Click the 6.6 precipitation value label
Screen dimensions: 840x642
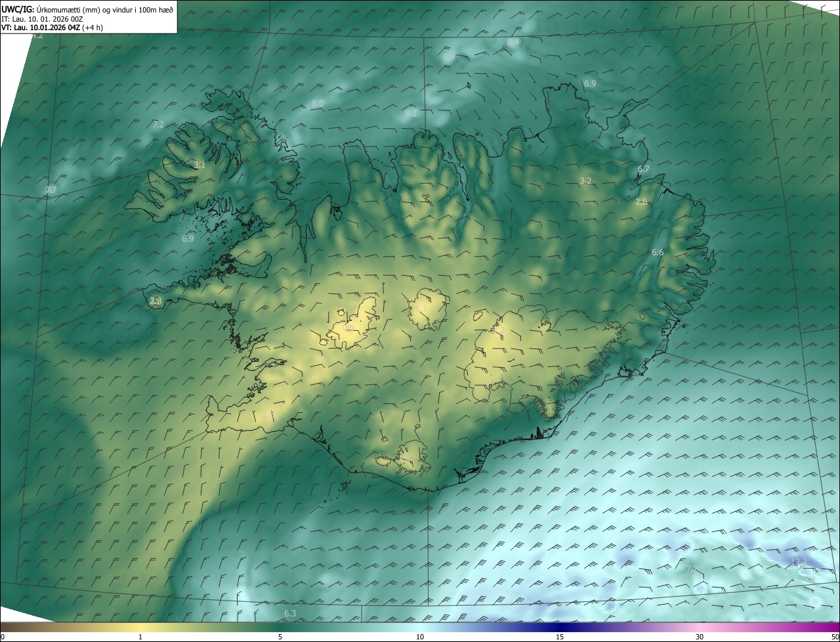coord(658,253)
